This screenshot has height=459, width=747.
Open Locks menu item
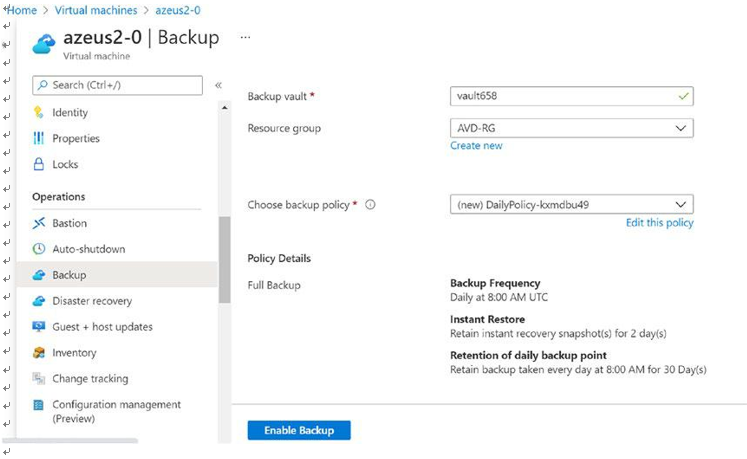pos(65,164)
